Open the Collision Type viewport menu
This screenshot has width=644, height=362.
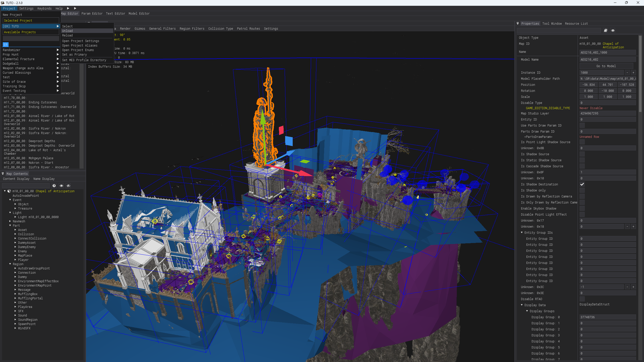coord(220,29)
